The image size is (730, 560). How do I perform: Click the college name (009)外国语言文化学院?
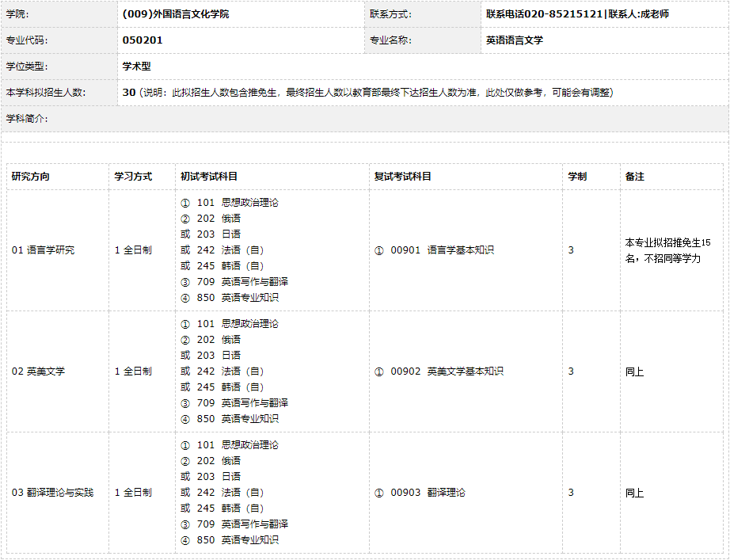(176, 14)
